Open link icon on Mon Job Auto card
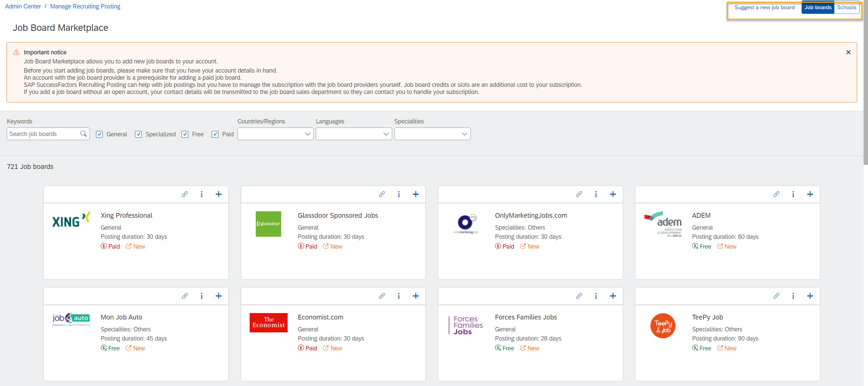The height and width of the screenshot is (386, 868). pyautogui.click(x=185, y=296)
